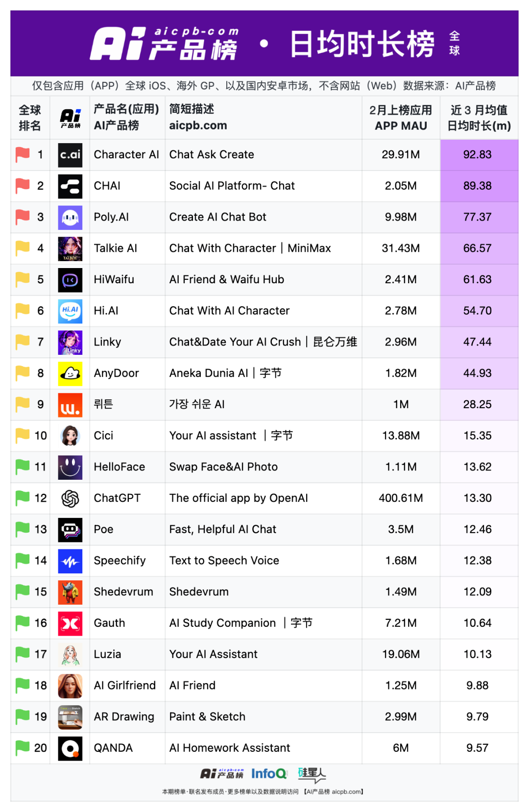Click the blue Speechify app icon
This screenshot has width=529, height=812.
click(x=70, y=561)
